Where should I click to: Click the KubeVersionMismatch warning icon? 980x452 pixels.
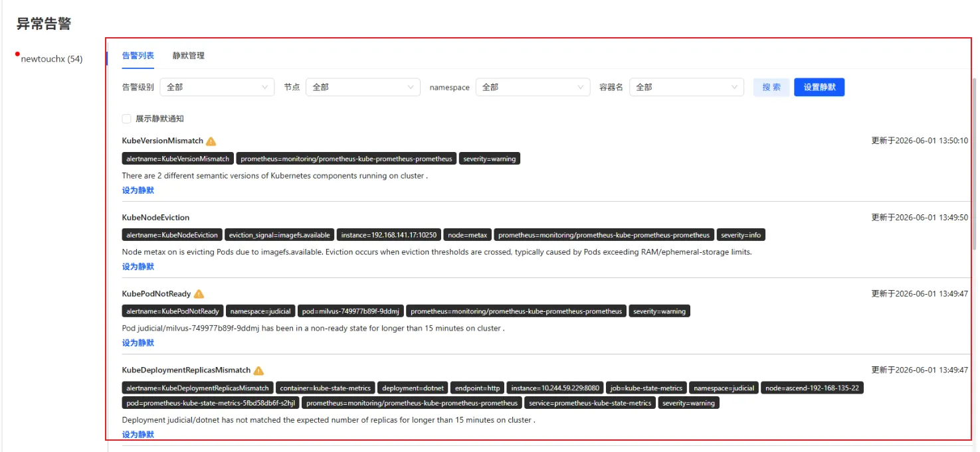pyautogui.click(x=211, y=141)
